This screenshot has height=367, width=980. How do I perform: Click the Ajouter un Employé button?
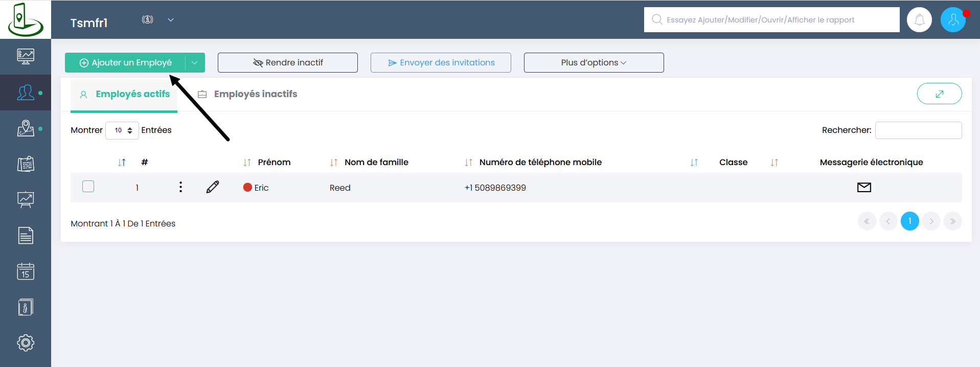pos(125,62)
